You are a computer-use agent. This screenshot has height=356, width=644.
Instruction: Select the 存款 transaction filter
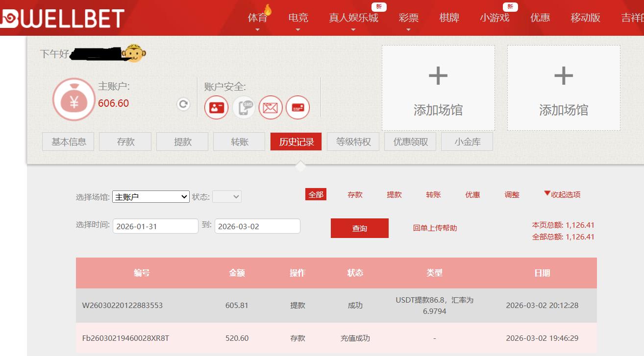tap(355, 194)
